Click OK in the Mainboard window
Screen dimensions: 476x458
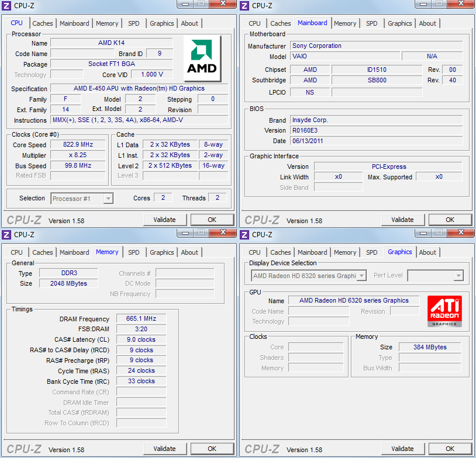tap(450, 220)
